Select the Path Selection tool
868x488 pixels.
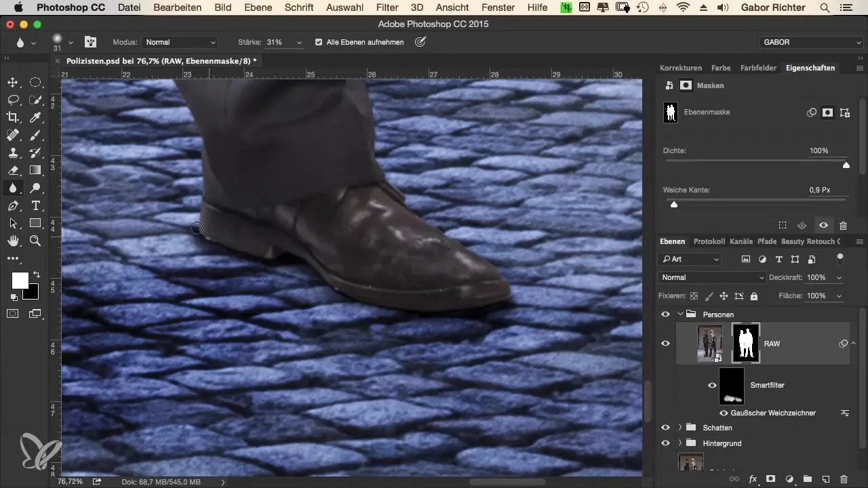tap(13, 223)
